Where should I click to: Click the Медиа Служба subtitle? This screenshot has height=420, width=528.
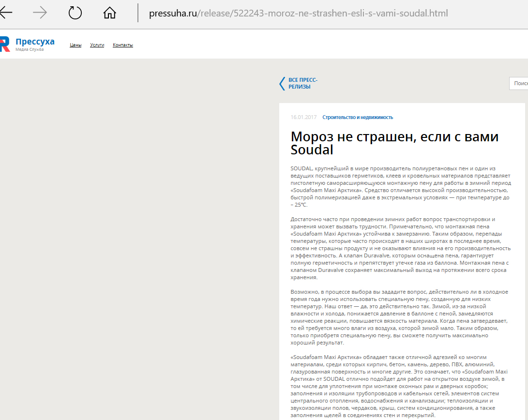pos(30,49)
